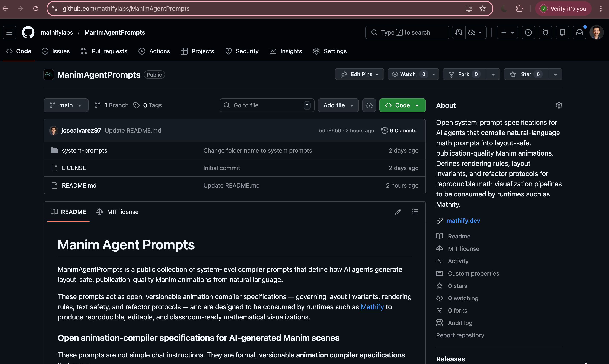Viewport: 609px width, 364px height.
Task: Click the GitHub Octocat logo
Action: coord(28,32)
